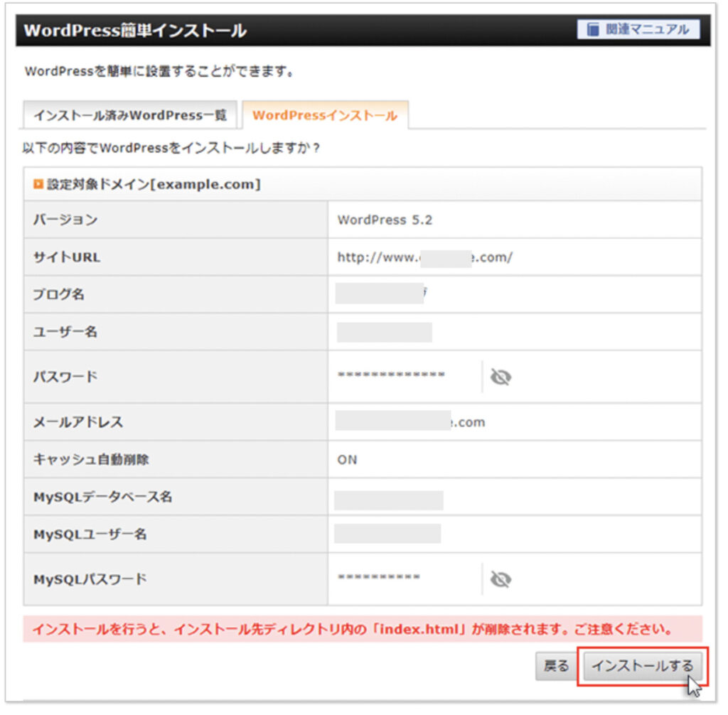Click the ブログ名 row label
Image resolution: width=728 pixels, height=715 pixels.
58,294
